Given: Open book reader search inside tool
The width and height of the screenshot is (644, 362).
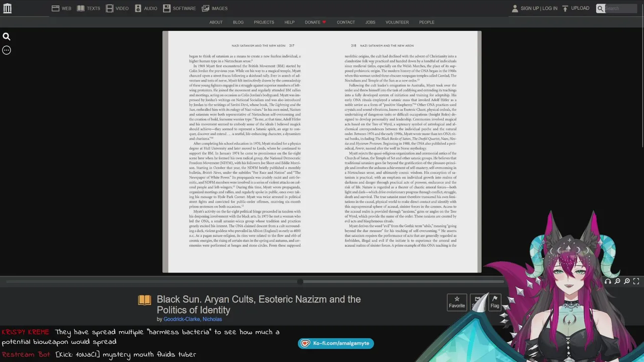Looking at the screenshot, I should [x=7, y=37].
